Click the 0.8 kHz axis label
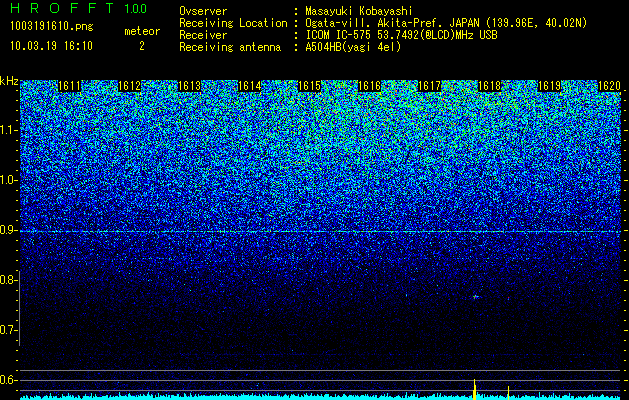Screen dimensions: 629x400 (x=9, y=280)
